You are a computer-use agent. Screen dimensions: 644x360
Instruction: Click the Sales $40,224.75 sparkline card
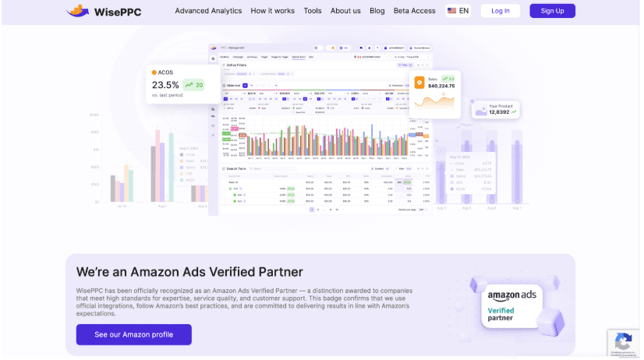point(435,92)
